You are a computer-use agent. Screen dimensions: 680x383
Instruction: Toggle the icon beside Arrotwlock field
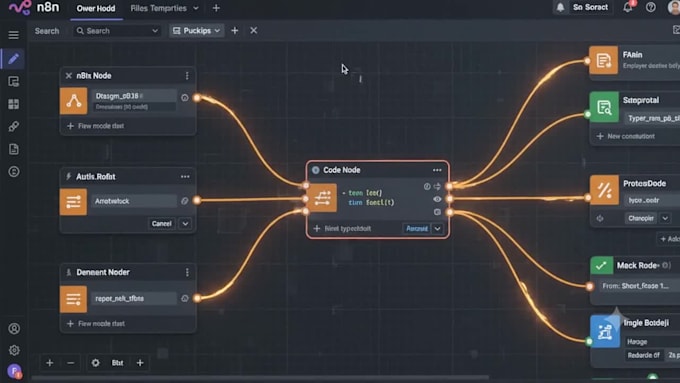pos(185,201)
